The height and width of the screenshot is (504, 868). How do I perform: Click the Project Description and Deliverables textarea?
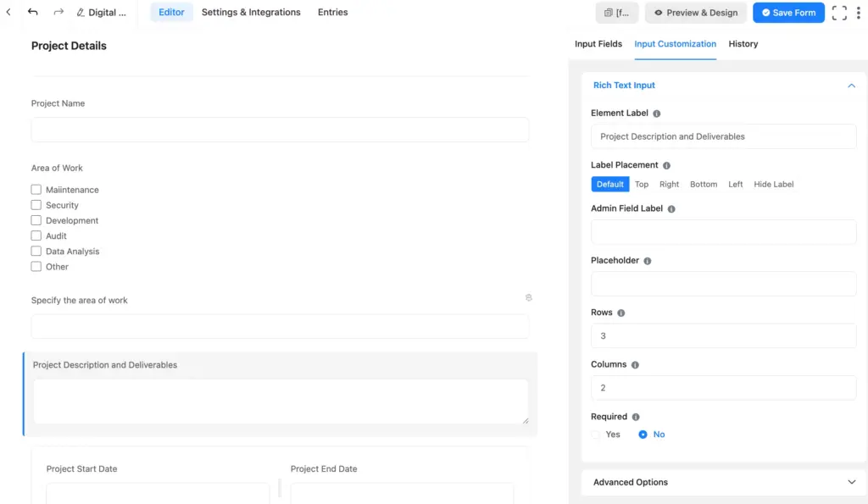pyautogui.click(x=281, y=402)
